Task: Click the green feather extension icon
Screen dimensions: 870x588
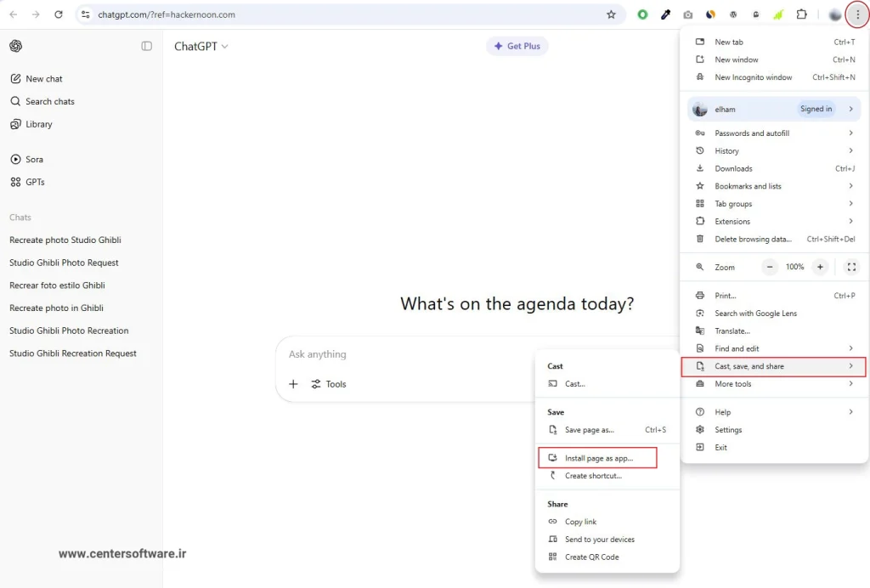Action: click(778, 15)
